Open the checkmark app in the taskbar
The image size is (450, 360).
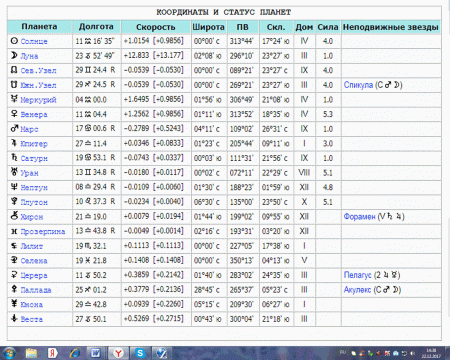click(x=162, y=353)
